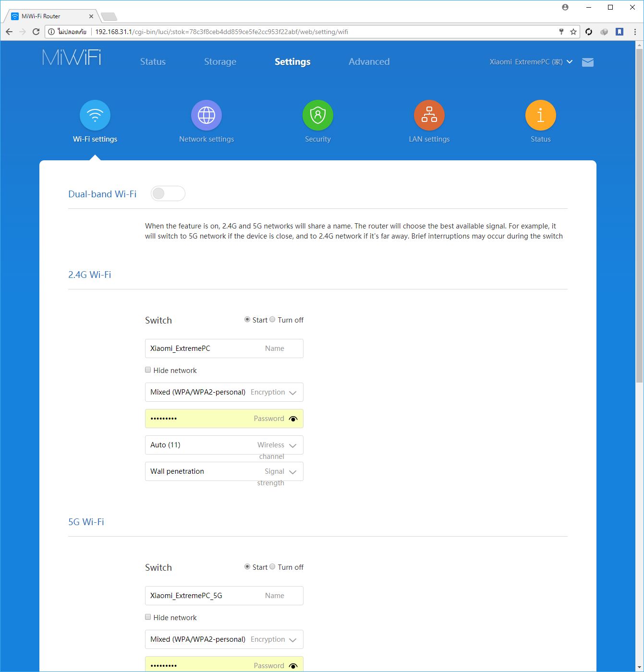Open the green Security shield icon

(x=318, y=115)
